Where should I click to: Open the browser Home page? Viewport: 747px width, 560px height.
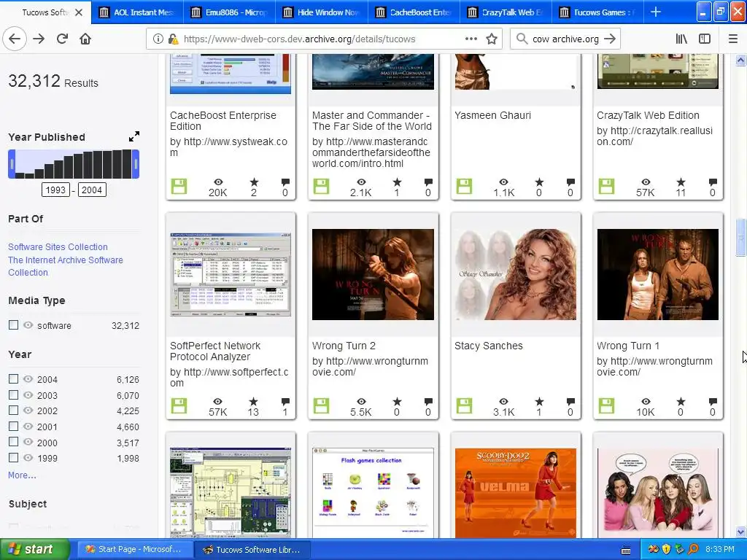pyautogui.click(x=85, y=39)
